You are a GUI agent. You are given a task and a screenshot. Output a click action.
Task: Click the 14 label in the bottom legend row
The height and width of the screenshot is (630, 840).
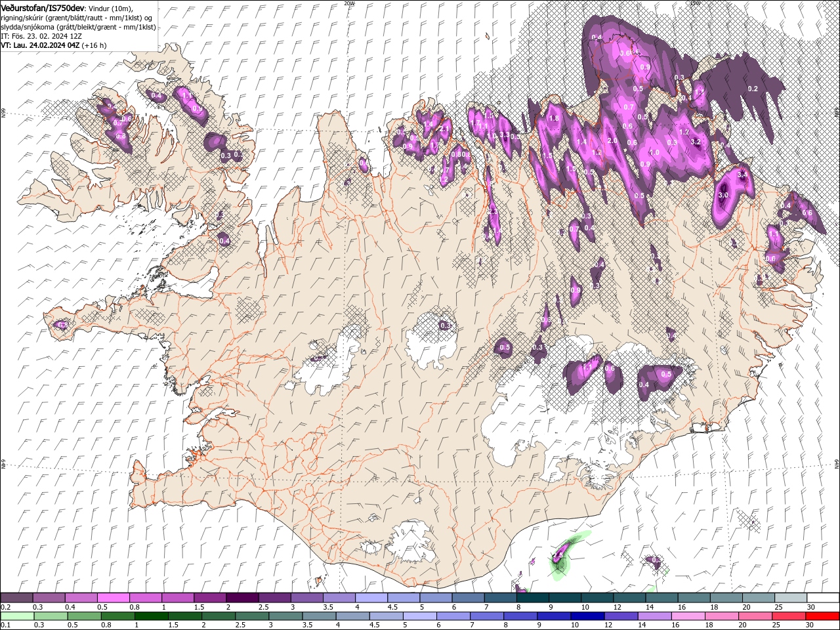[x=641, y=625]
